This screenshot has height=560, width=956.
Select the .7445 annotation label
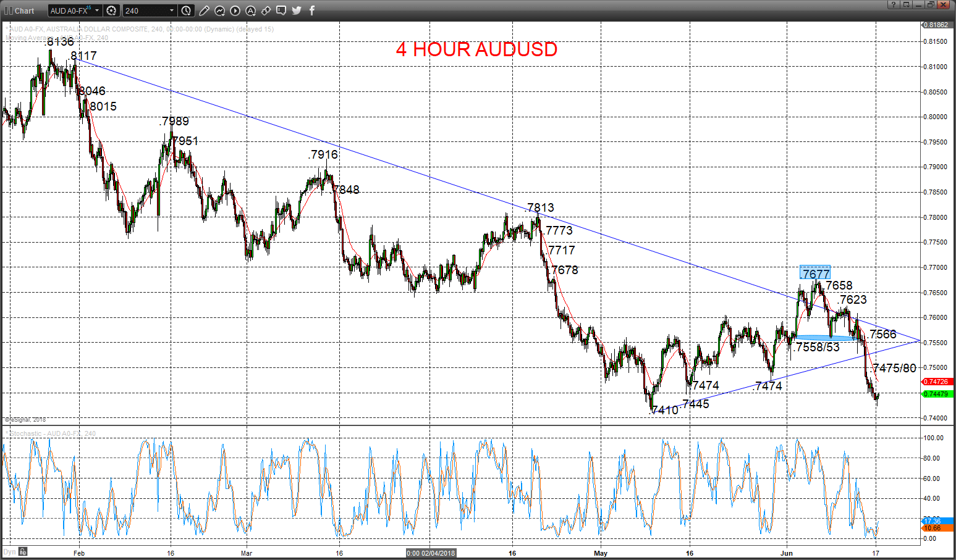tap(696, 404)
